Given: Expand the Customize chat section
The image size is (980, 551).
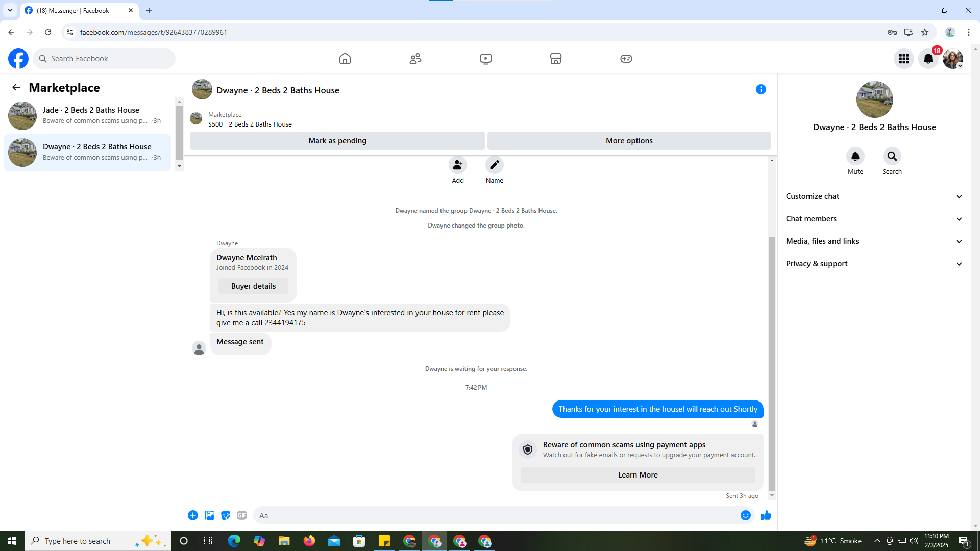Looking at the screenshot, I should pyautogui.click(x=874, y=196).
